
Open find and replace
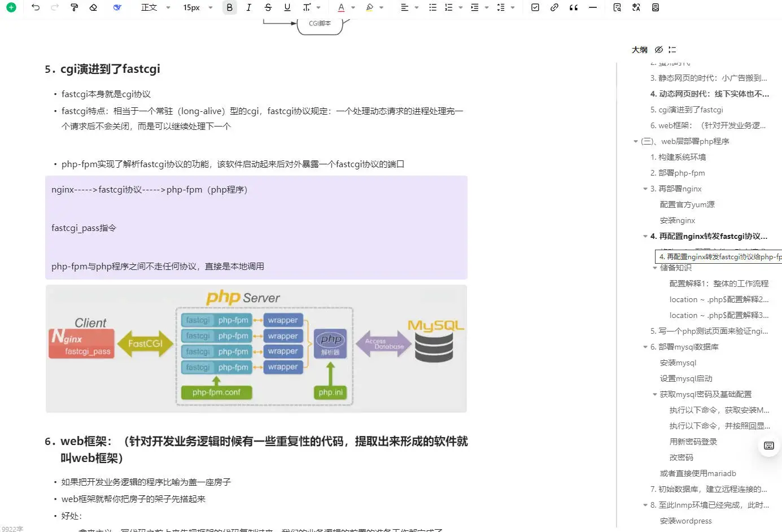617,7
